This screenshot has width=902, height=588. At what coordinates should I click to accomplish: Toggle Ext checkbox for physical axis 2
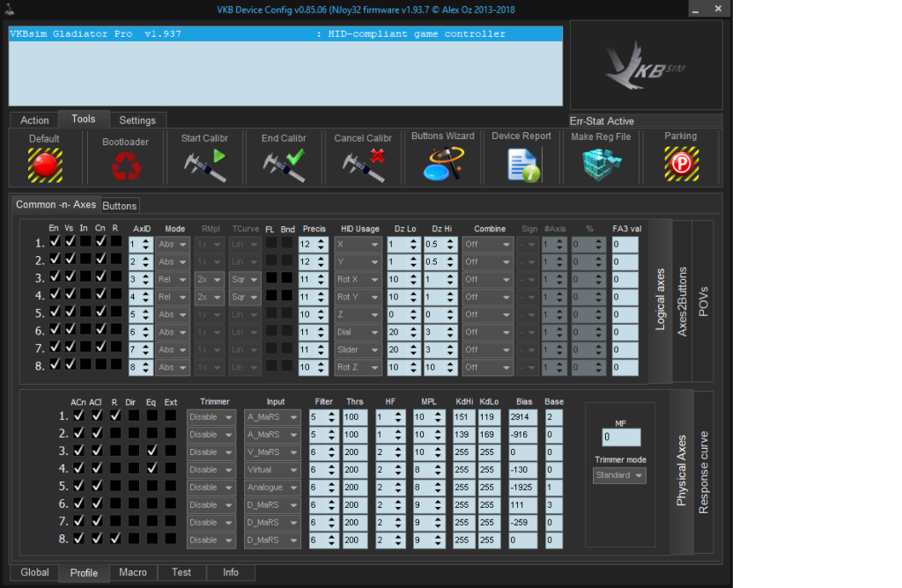[170, 433]
